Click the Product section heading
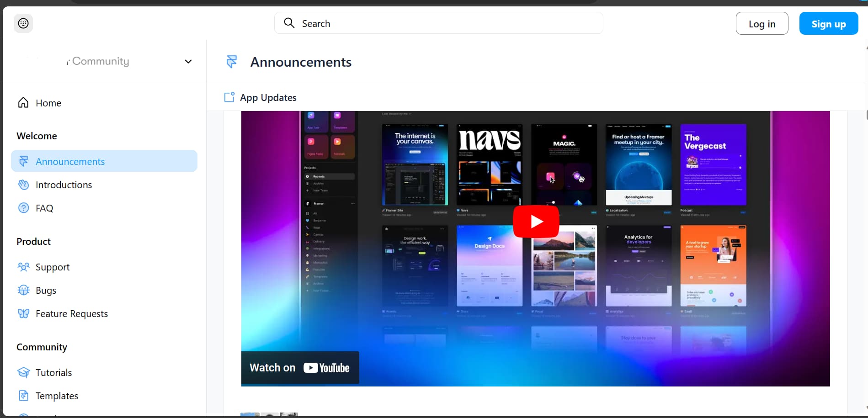The width and height of the screenshot is (868, 418). 33,241
